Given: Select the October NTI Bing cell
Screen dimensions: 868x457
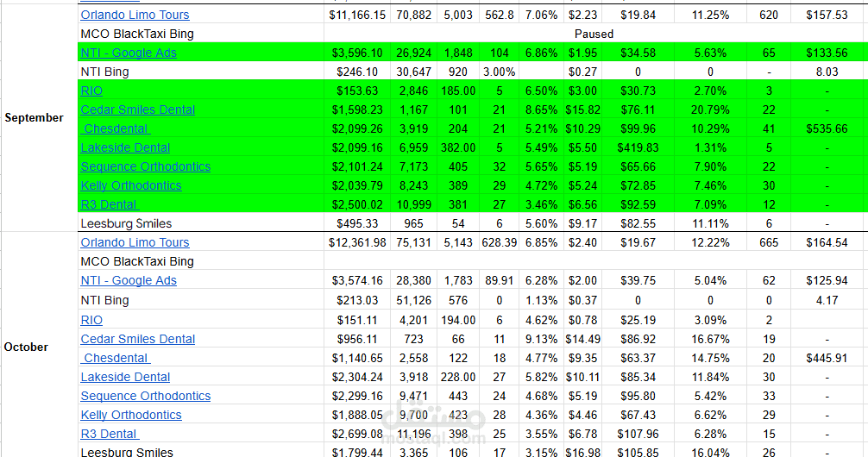Looking at the screenshot, I should pyautogui.click(x=201, y=300).
